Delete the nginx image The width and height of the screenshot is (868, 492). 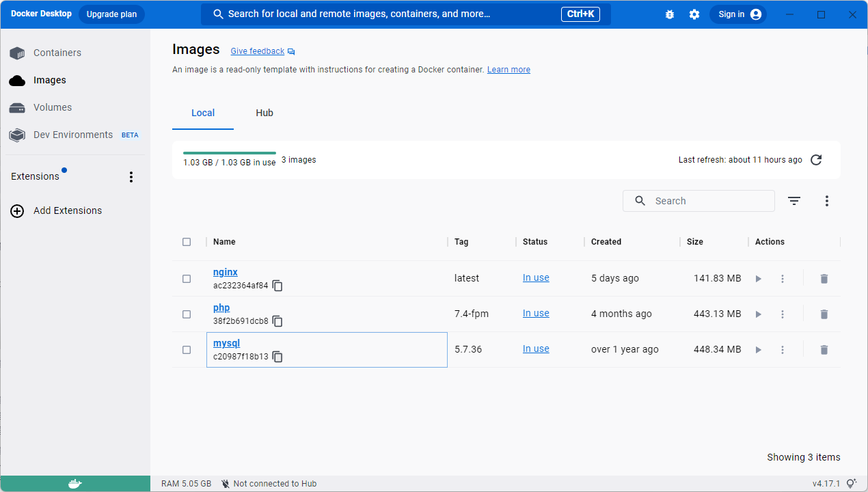pos(824,279)
